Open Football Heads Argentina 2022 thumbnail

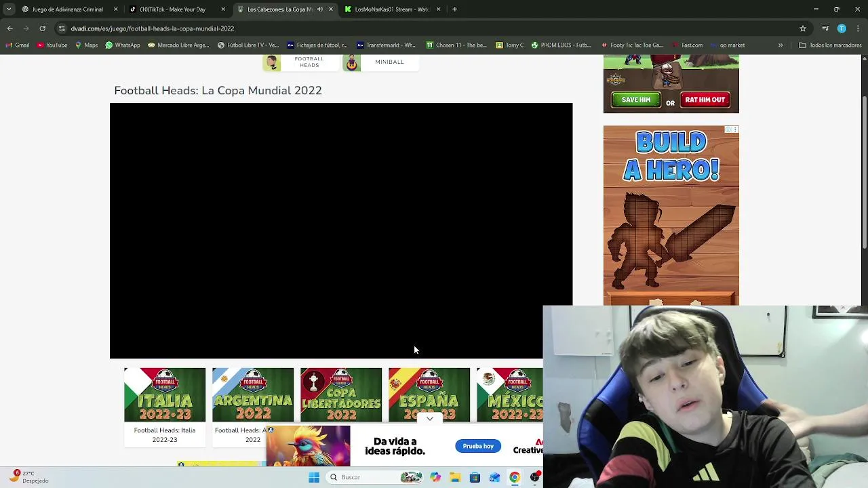click(x=253, y=395)
